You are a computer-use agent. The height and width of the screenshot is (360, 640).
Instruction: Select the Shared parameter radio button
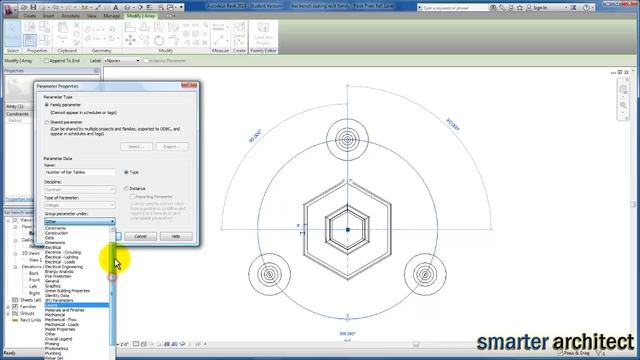(x=47, y=122)
